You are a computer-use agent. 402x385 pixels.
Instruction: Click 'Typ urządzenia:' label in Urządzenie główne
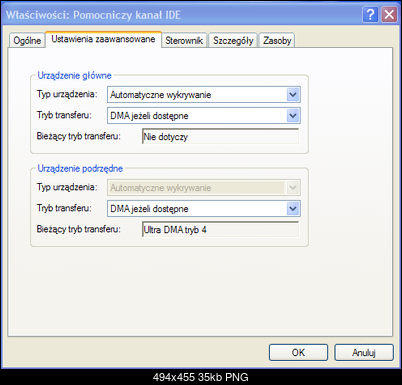click(67, 94)
